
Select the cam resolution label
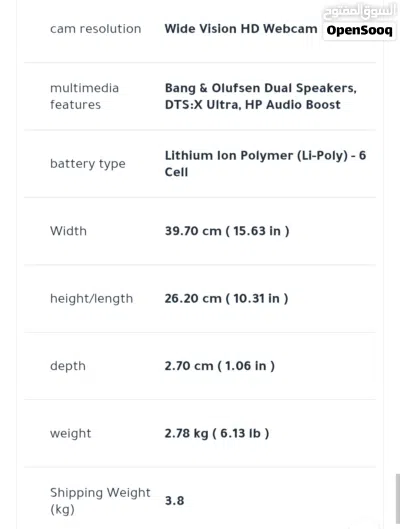[95, 29]
